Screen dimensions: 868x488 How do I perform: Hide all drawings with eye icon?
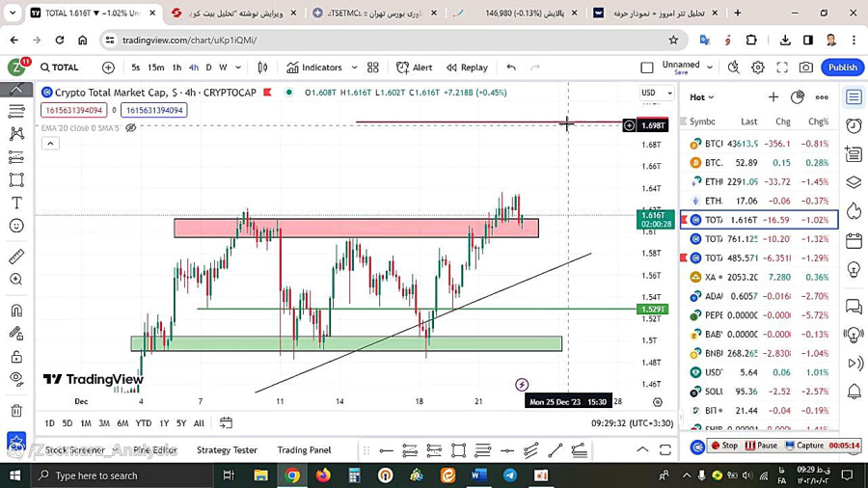coord(16,379)
